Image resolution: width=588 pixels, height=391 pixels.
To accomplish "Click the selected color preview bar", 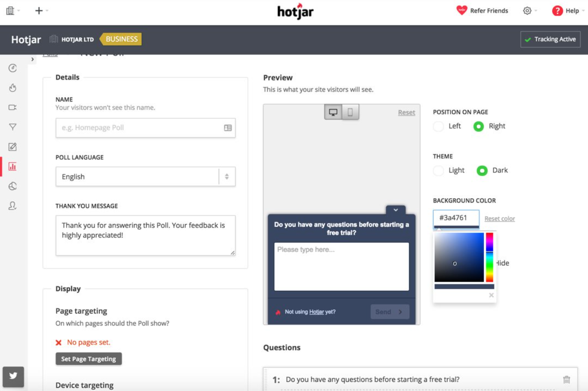I will click(464, 286).
